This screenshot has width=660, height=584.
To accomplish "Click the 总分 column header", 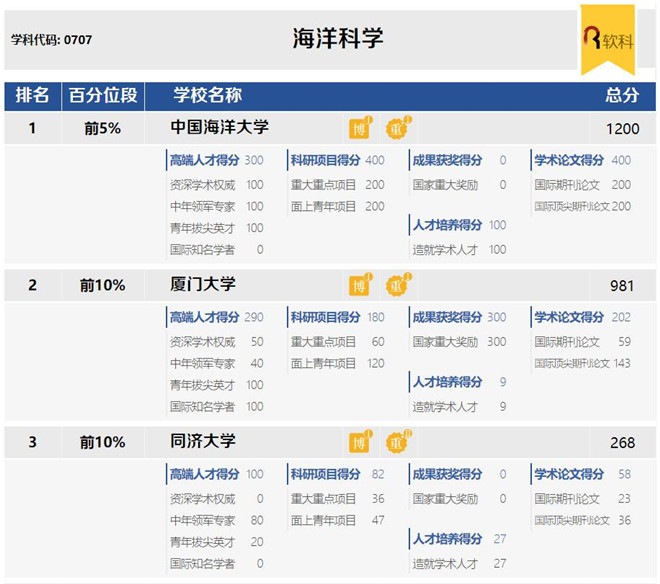I will click(x=622, y=95).
